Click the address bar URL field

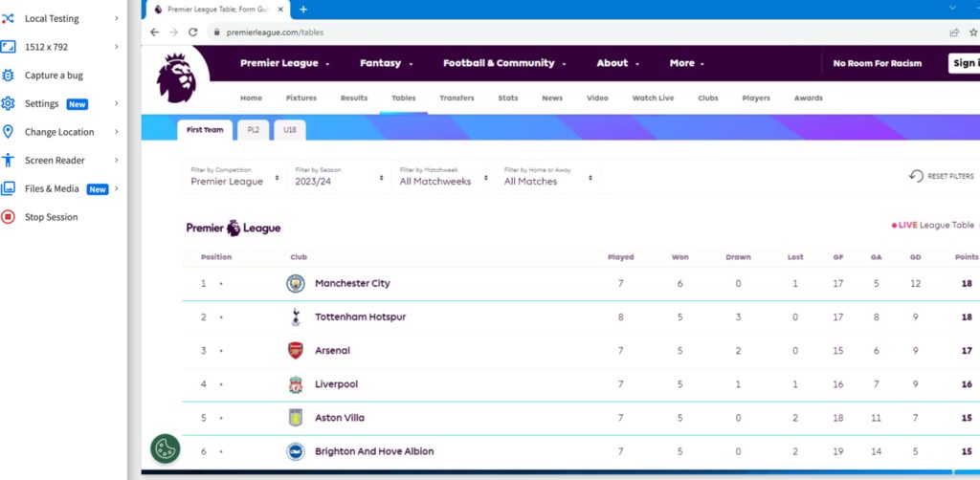pos(575,33)
